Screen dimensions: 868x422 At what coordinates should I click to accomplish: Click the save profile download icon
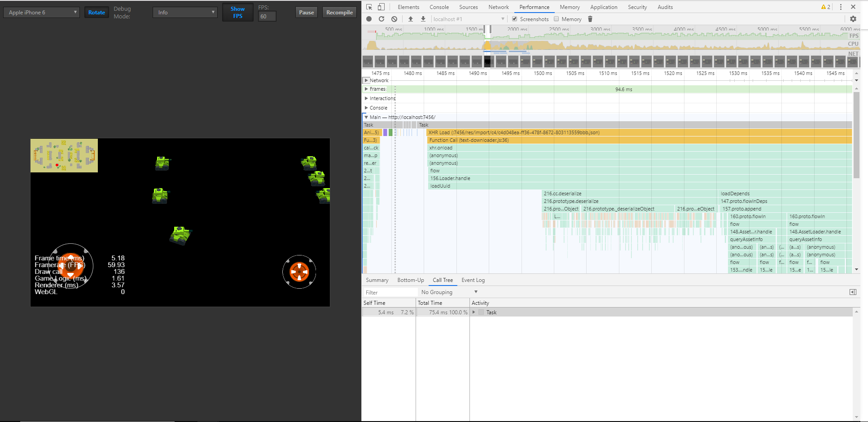423,19
